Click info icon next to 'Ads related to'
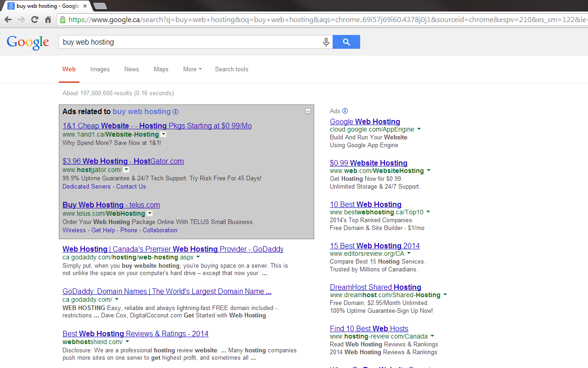Screen dimensions: 588x368 click(x=175, y=112)
